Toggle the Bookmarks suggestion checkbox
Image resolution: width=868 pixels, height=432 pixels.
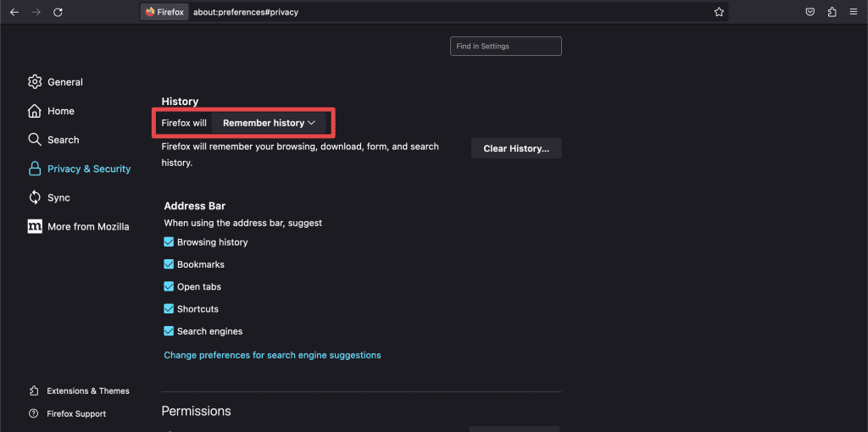point(169,264)
